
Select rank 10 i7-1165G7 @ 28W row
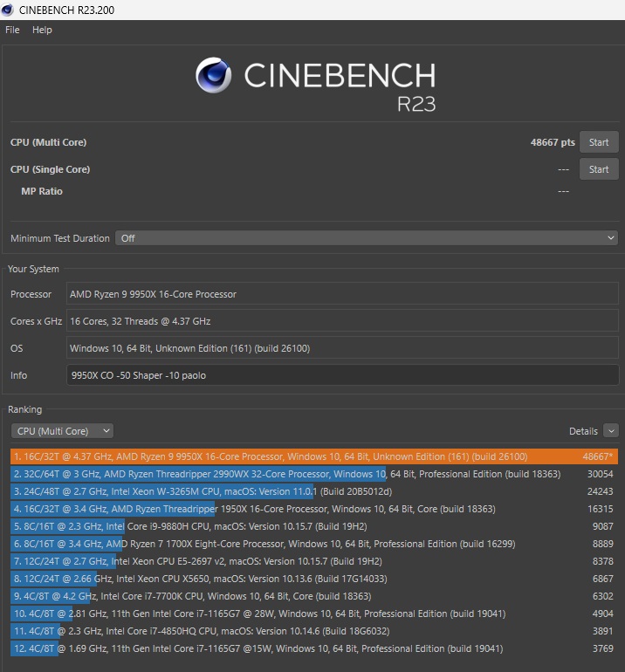314,614
